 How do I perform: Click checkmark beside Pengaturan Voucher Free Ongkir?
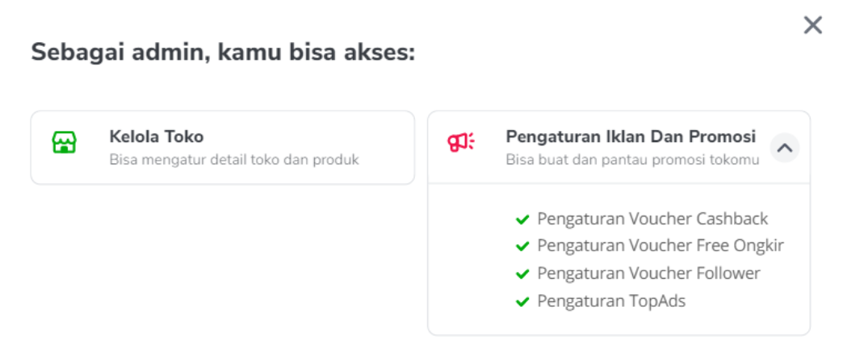[522, 246]
